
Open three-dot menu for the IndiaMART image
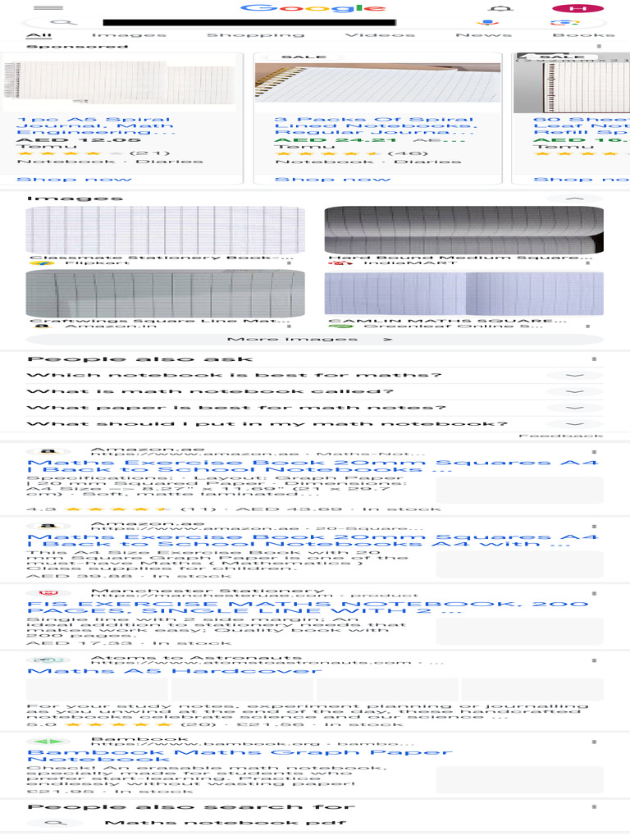coord(588,263)
